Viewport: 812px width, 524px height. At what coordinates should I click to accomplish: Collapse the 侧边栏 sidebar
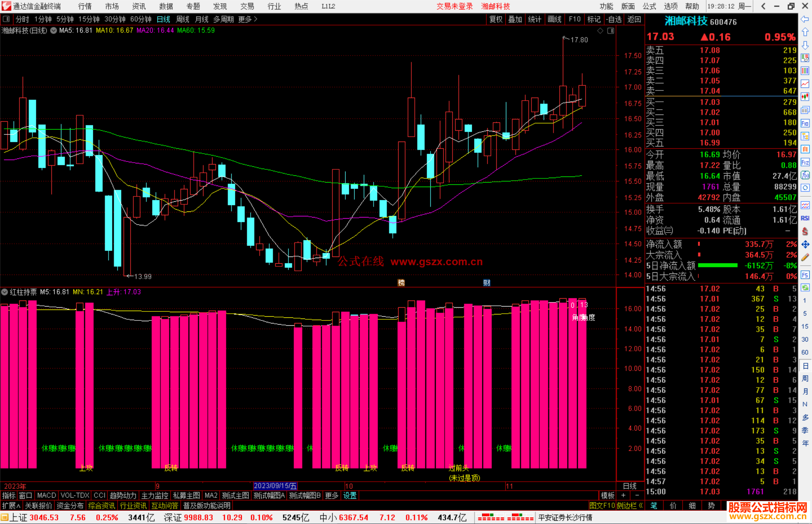[x=630, y=506]
